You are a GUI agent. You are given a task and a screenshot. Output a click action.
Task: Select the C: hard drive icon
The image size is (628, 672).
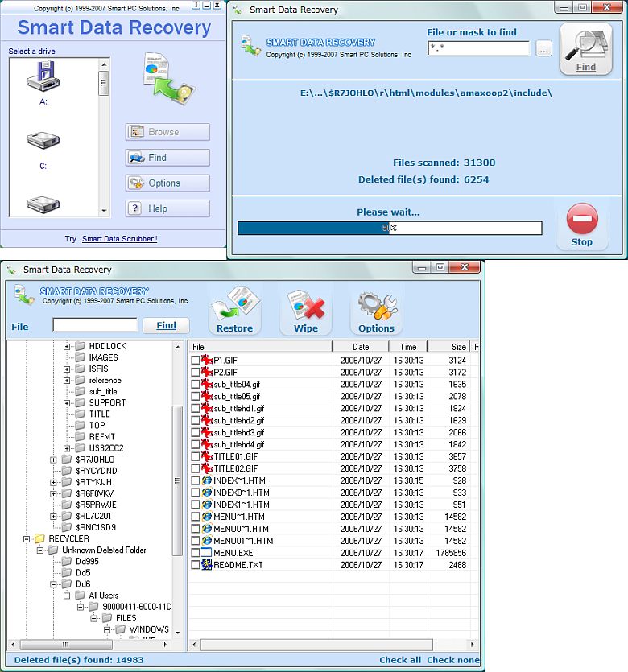(43, 140)
